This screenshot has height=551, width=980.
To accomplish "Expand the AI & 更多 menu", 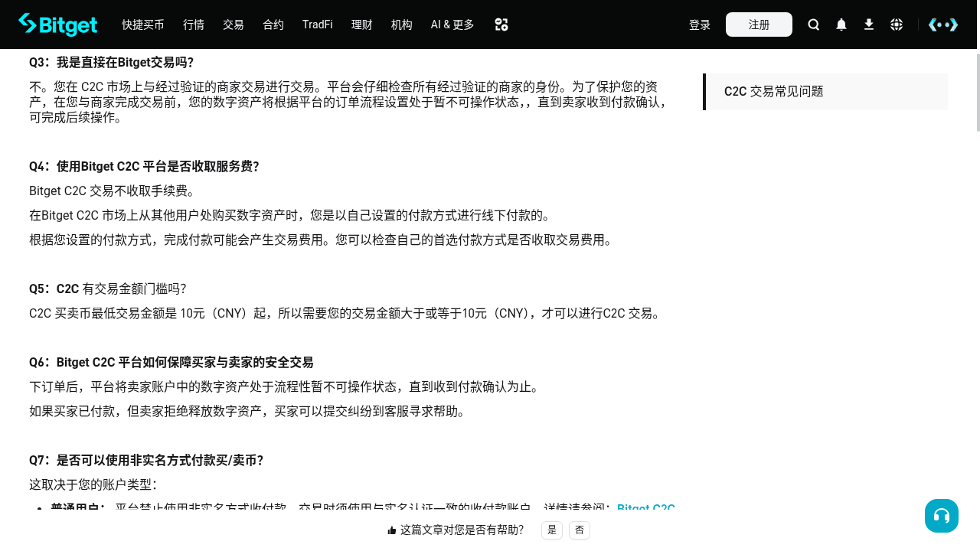I will [x=452, y=24].
